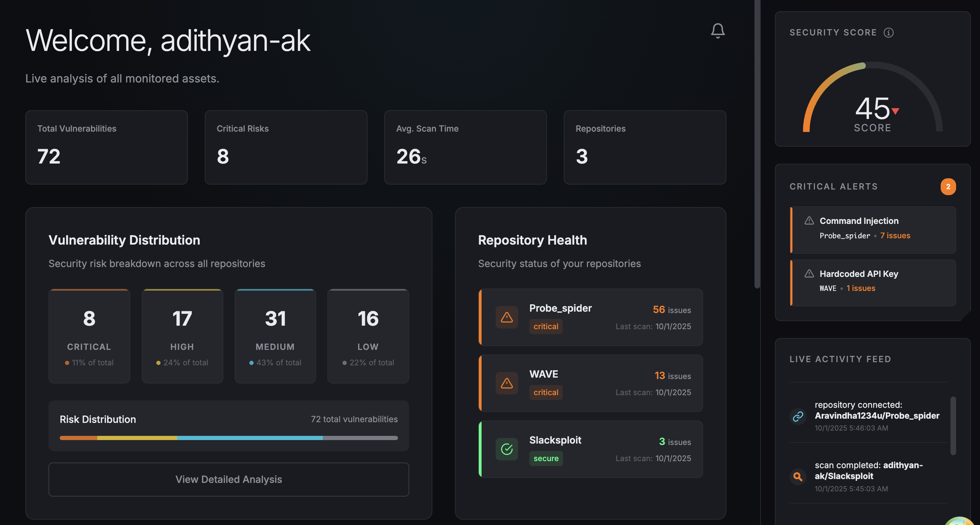Click the Security Score info icon
Screen dimensions: 980x525
pyautogui.click(x=888, y=33)
